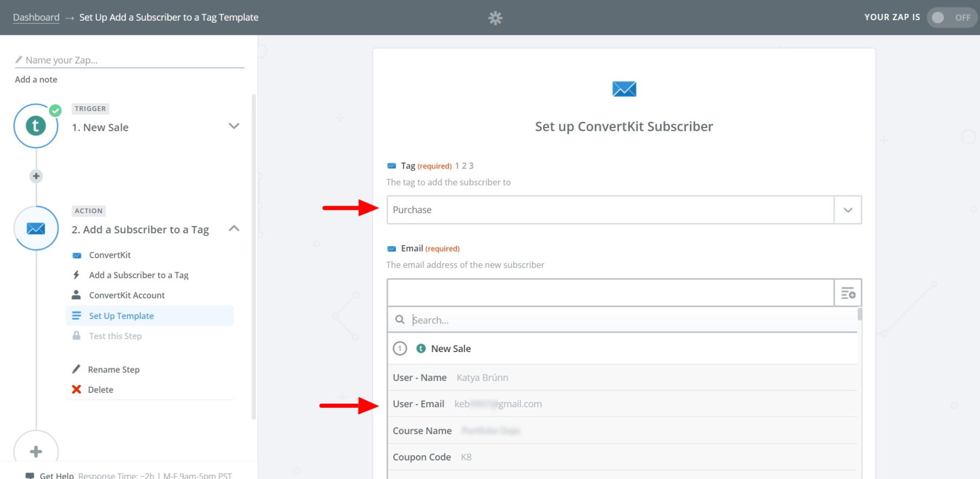Viewport: 980px width, 479px height.
Task: Click the New Sale group header in field list
Action: click(x=622, y=348)
